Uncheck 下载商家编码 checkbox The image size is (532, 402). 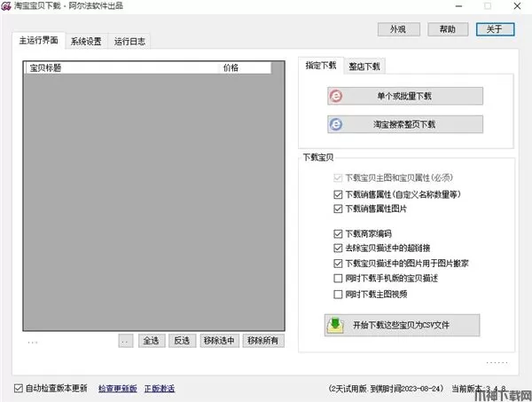click(337, 233)
